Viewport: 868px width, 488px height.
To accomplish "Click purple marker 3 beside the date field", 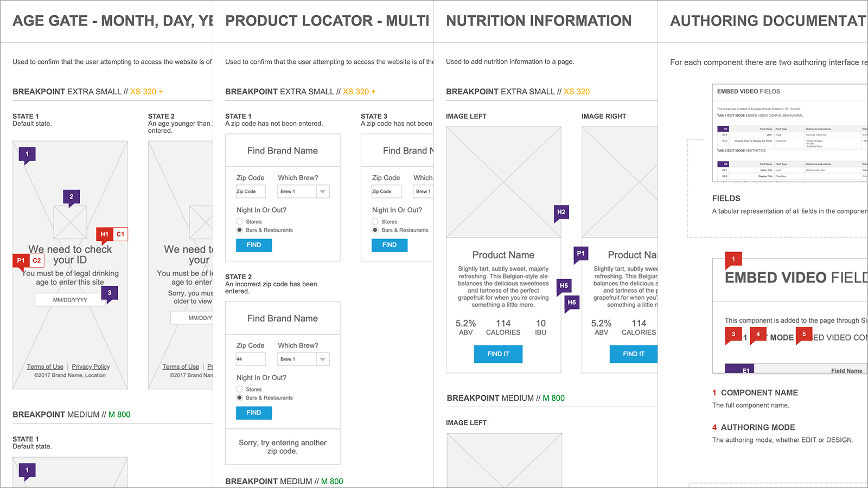I will point(109,293).
